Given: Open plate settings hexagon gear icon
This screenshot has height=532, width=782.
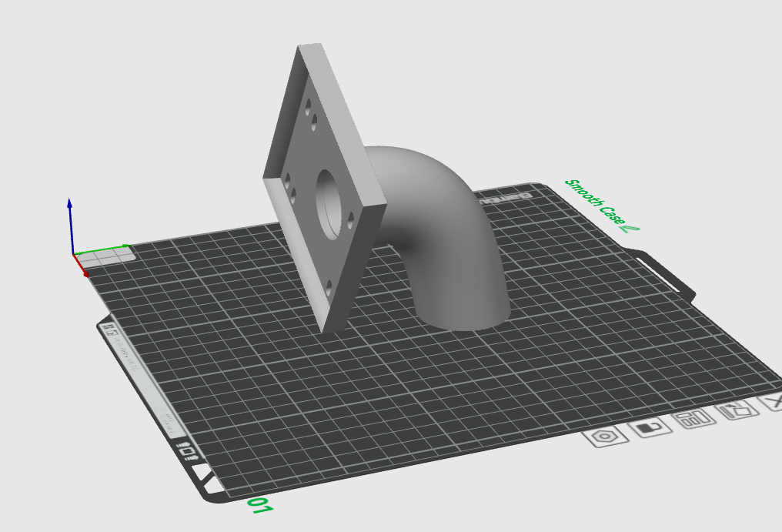Looking at the screenshot, I should pyautogui.click(x=606, y=437).
